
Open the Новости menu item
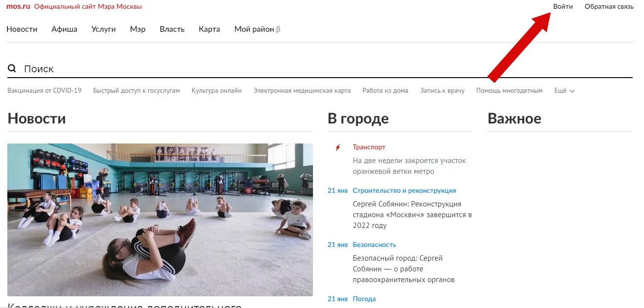[x=22, y=29]
